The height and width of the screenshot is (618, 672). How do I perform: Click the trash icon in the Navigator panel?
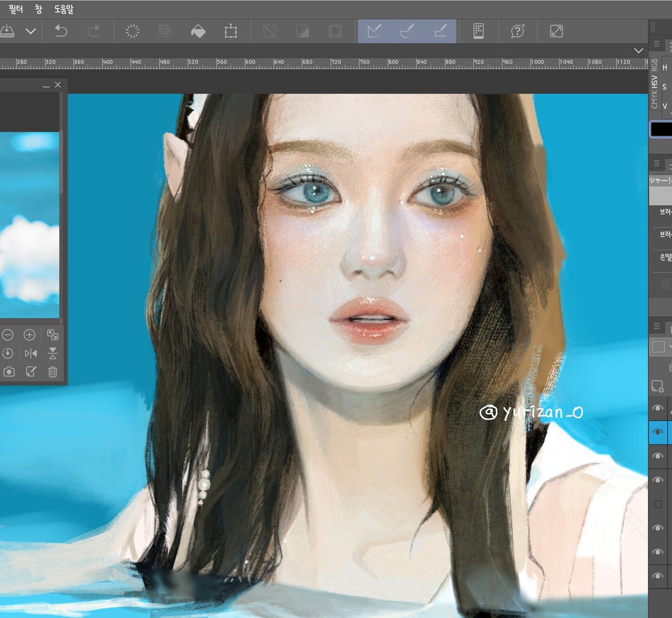53,371
